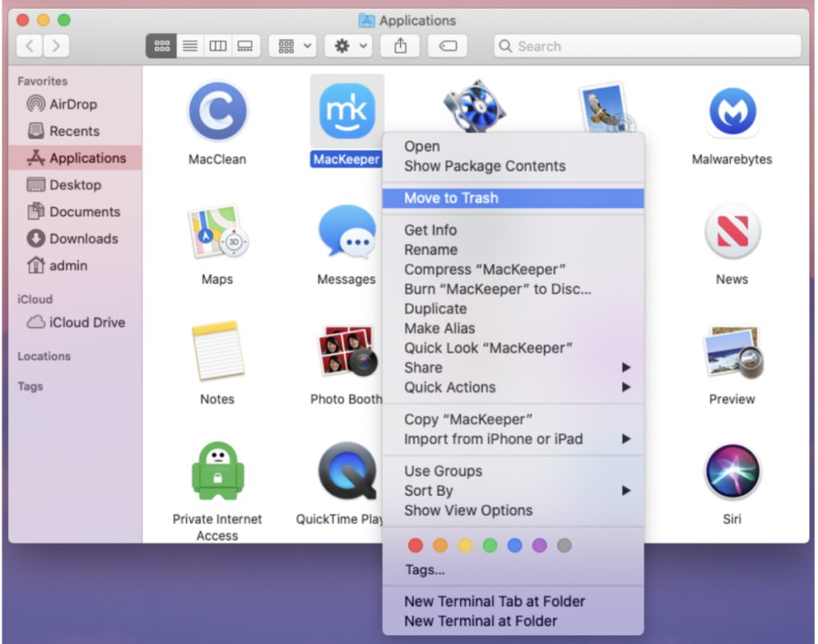Screen dimensions: 818x644
Task: Select the Photo Booth app icon
Action: (347, 352)
